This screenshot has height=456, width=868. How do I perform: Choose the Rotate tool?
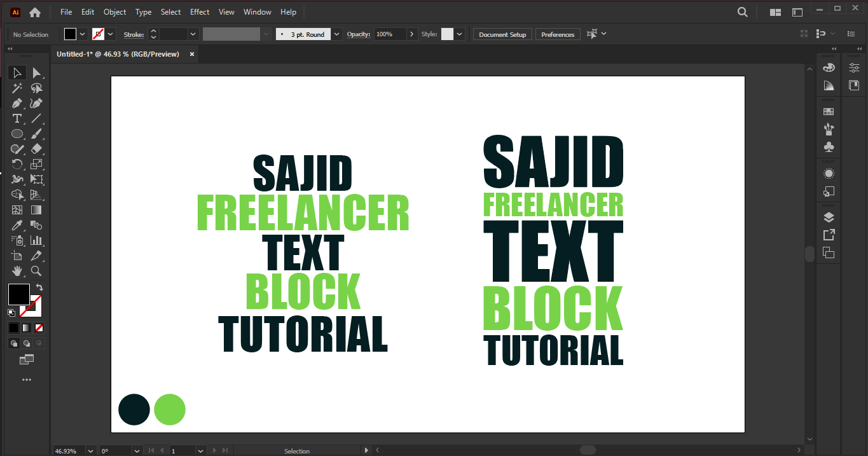pos(17,164)
